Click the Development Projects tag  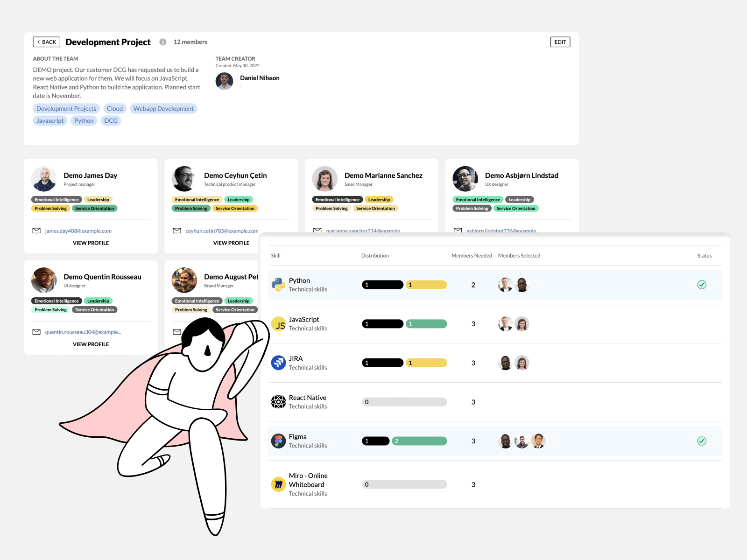pos(66,109)
